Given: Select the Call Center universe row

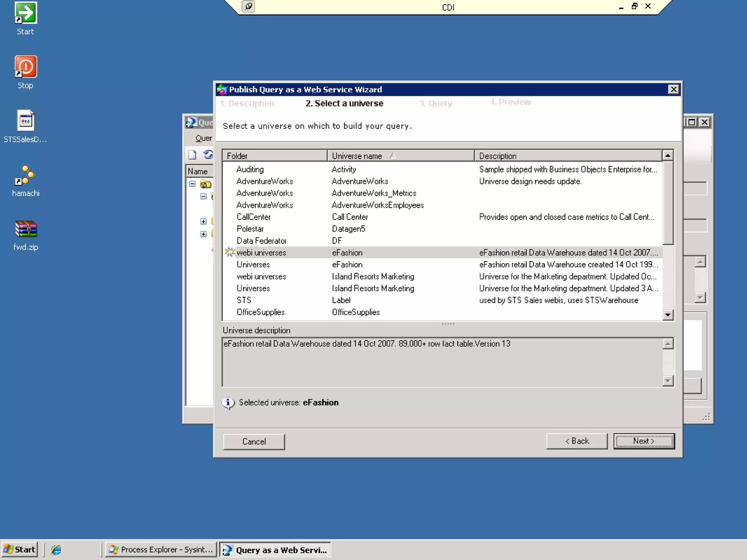Looking at the screenshot, I should point(442,217).
